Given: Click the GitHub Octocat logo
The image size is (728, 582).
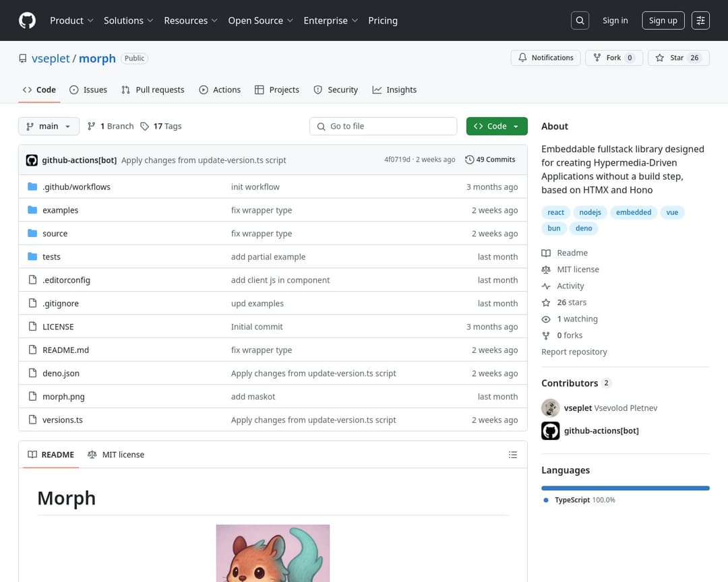Looking at the screenshot, I should (x=27, y=20).
